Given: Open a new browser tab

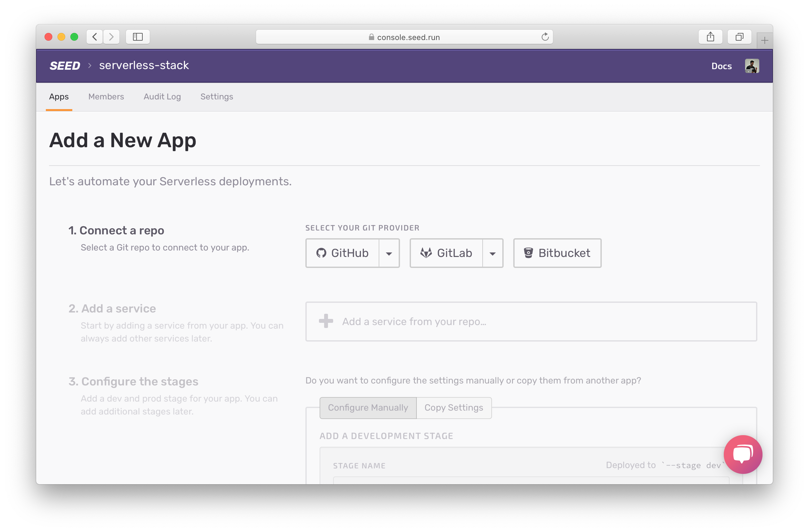Looking at the screenshot, I should click(764, 40).
